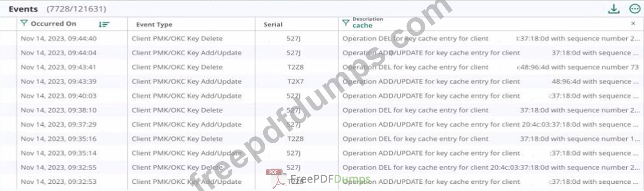The height and width of the screenshot is (191, 644).
Task: Toggle the Occurred On sort order icon
Action: pos(104,24)
